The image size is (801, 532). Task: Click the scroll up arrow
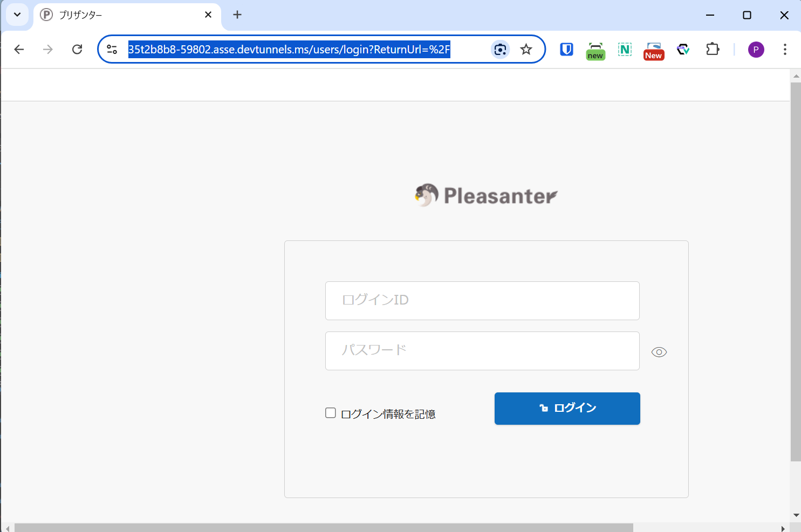[796, 75]
